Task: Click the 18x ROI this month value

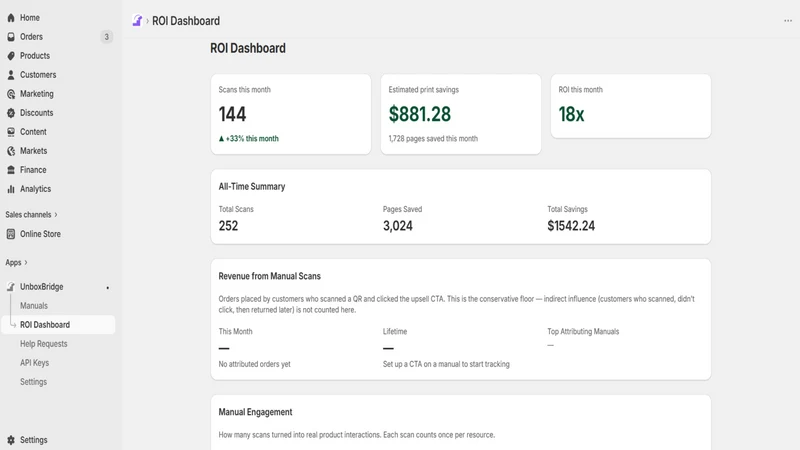Action: click(571, 114)
